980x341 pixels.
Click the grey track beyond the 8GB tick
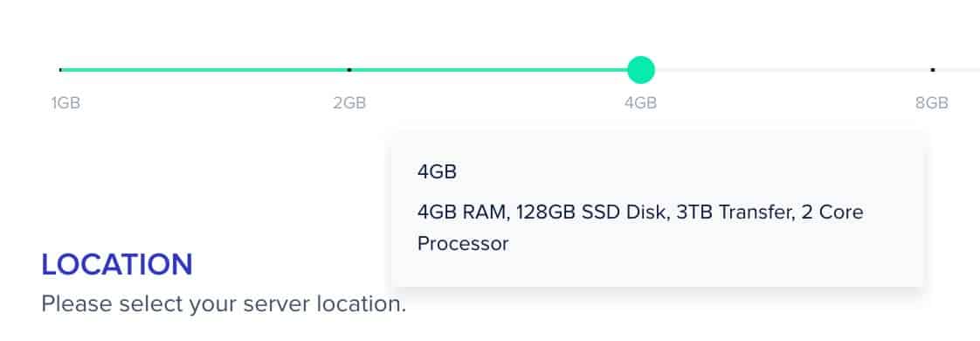(957, 69)
